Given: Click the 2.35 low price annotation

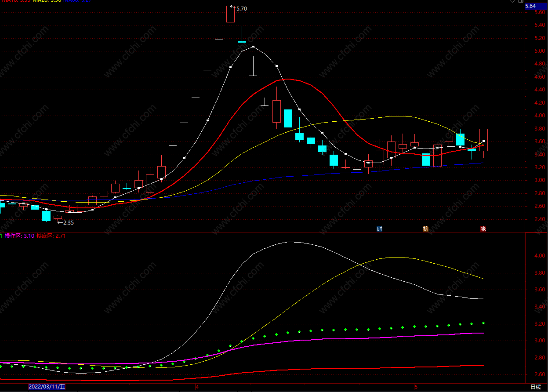Looking at the screenshot, I should coord(68,223).
